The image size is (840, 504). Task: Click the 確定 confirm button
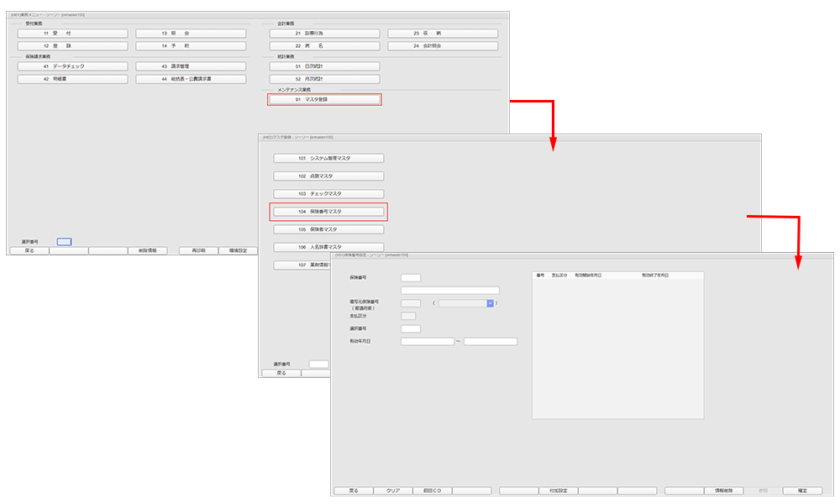coord(802,491)
